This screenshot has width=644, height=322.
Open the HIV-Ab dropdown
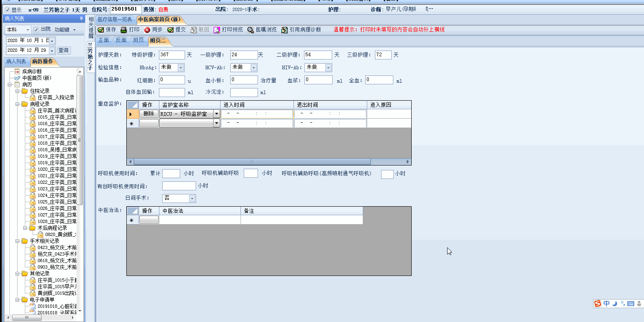[328, 68]
